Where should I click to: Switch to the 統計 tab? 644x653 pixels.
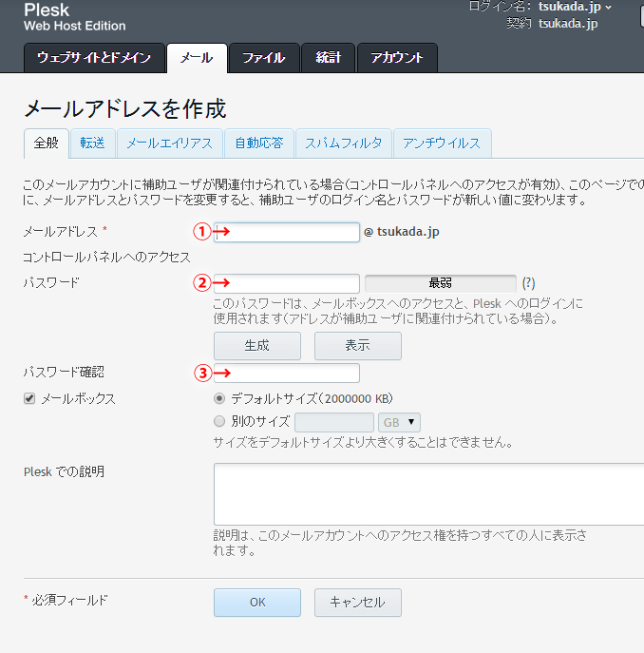328,57
